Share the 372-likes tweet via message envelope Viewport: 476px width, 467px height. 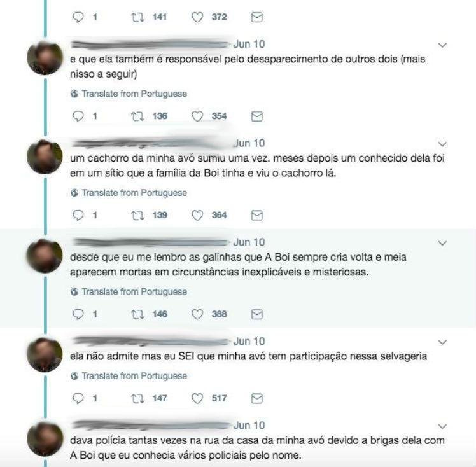point(257,17)
